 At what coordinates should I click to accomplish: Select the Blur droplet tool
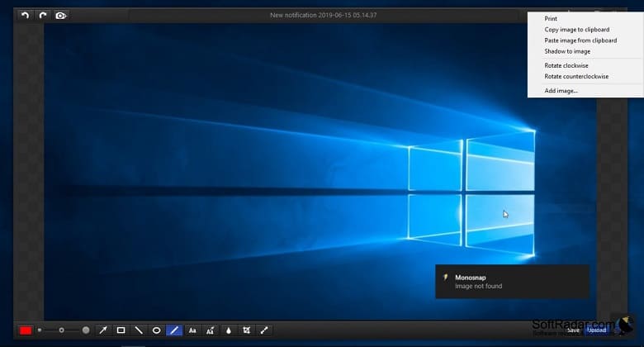(229, 330)
